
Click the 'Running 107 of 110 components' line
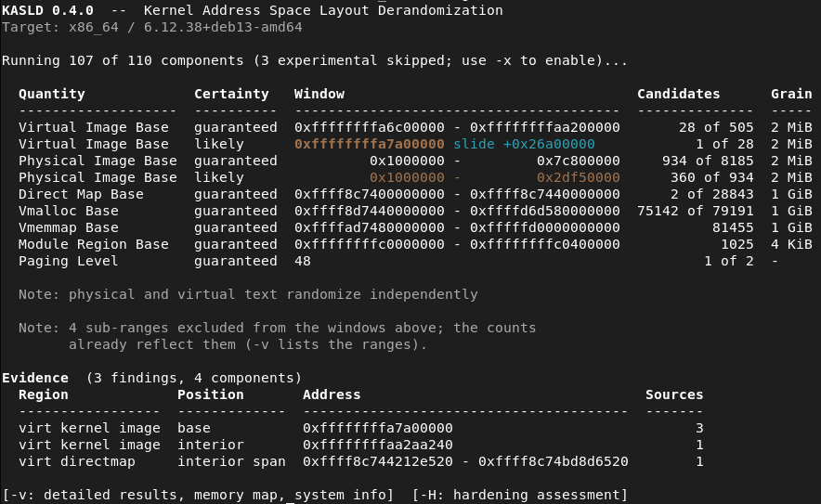click(315, 60)
